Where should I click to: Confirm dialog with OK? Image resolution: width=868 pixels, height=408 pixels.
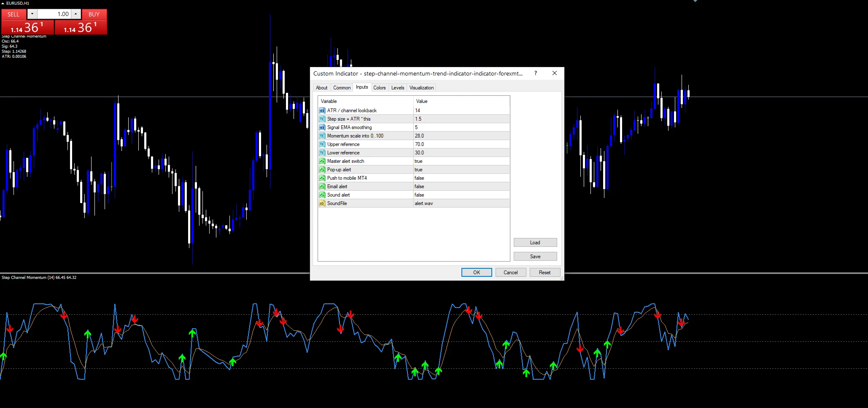[477, 273]
